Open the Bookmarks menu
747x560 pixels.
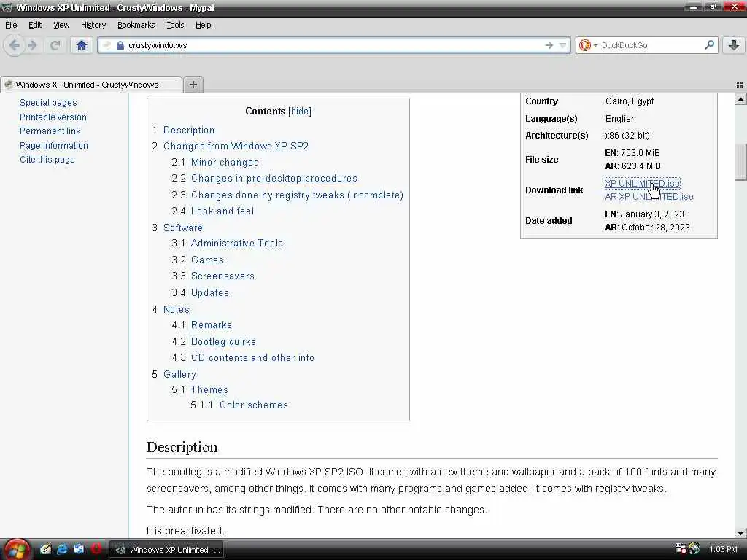136,25
